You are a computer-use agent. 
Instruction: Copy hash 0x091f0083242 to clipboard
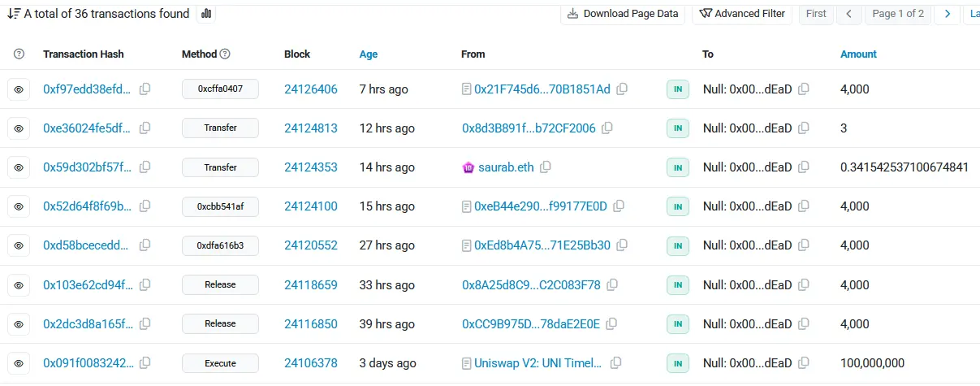(145, 363)
